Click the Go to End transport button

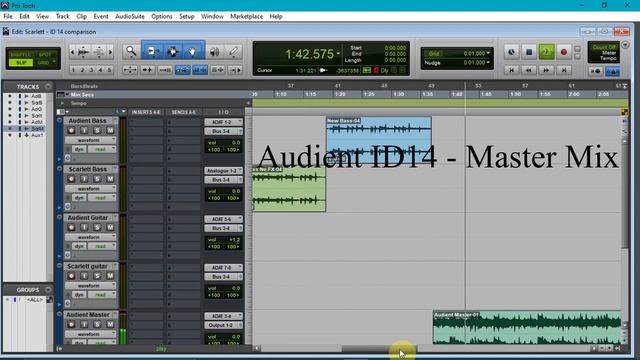point(564,70)
